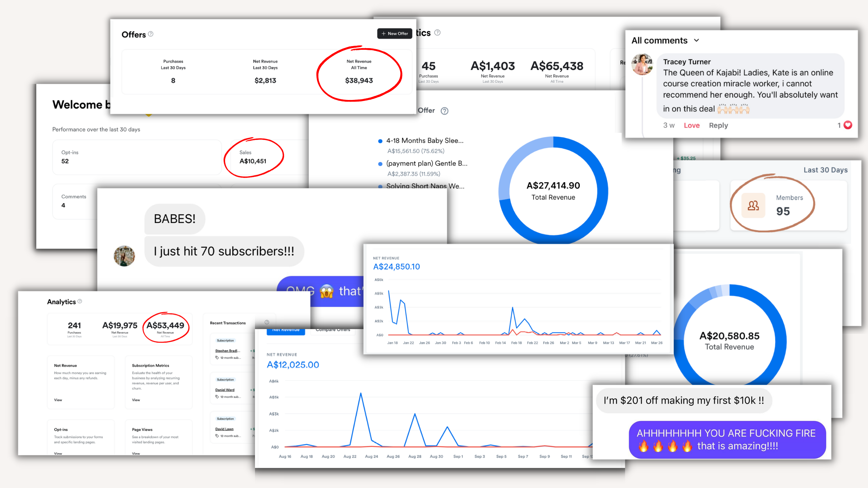
Task: Click Love on Tracey Turner's comment
Action: pos(691,125)
